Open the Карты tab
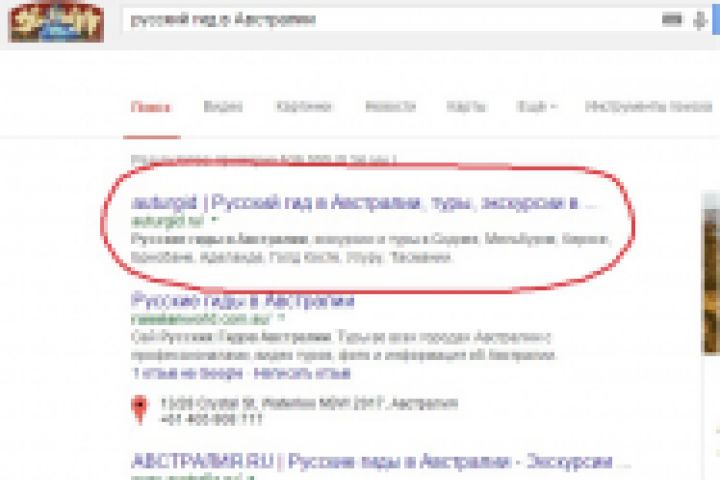The height and width of the screenshot is (480, 720). tap(466, 107)
